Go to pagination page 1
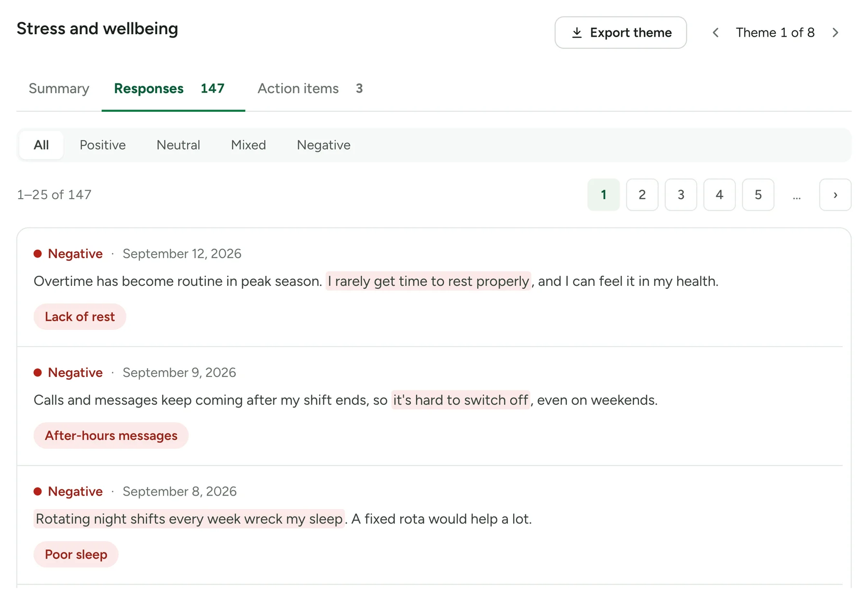Image resolution: width=868 pixels, height=592 pixels. [x=603, y=195]
